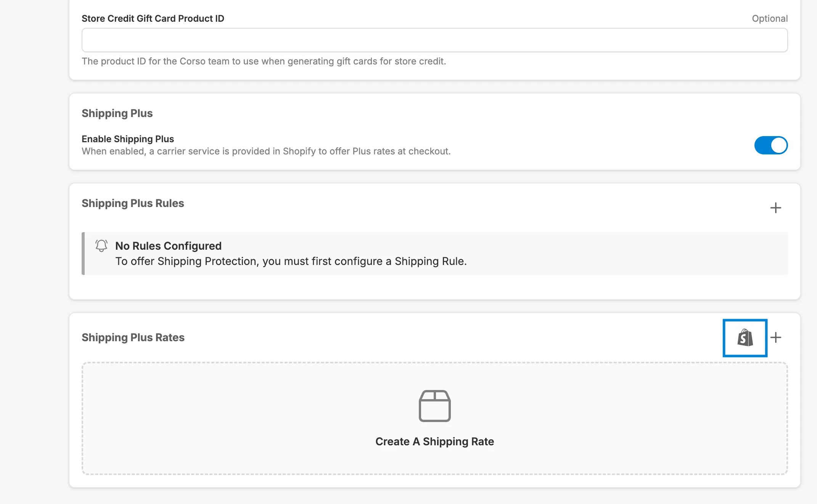Click the Shipping Plus card heading
817x504 pixels.
[117, 113]
